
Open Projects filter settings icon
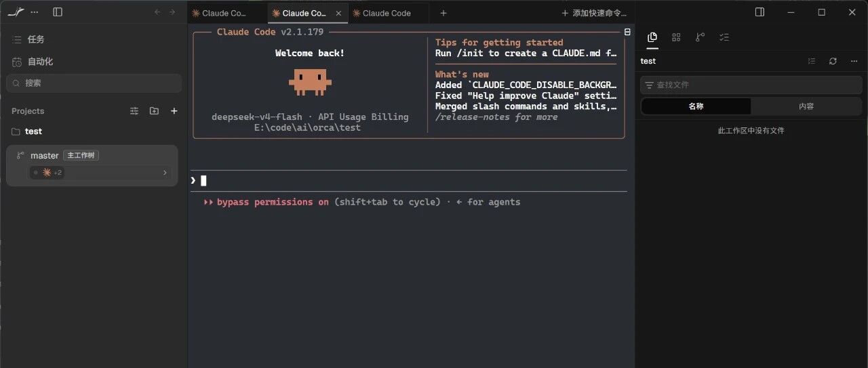pos(134,111)
